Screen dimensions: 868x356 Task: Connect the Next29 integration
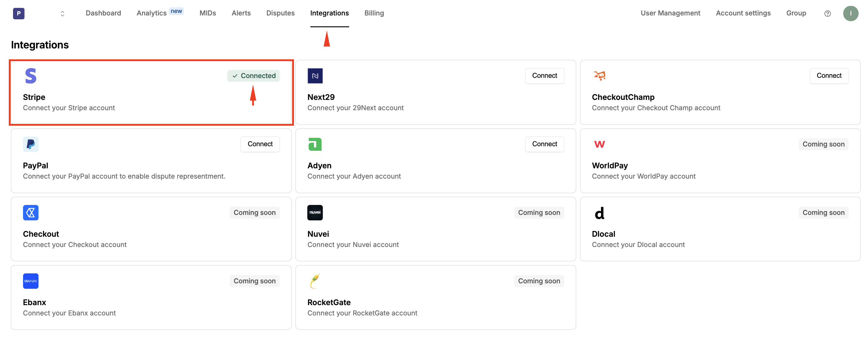click(544, 76)
